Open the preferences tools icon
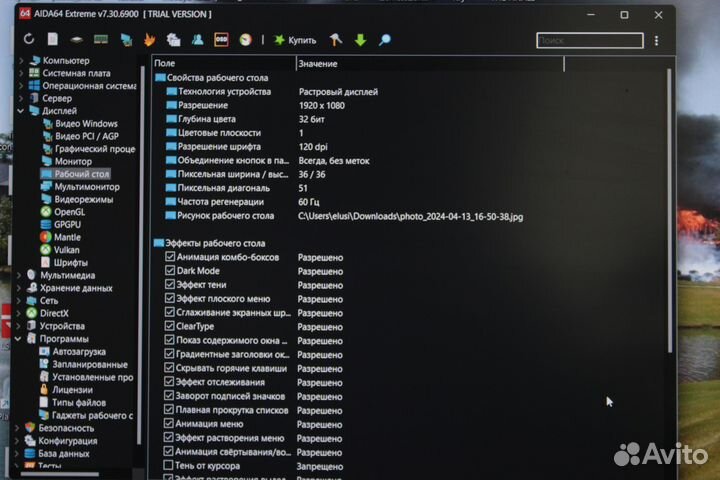The width and height of the screenshot is (720, 480). [x=336, y=40]
